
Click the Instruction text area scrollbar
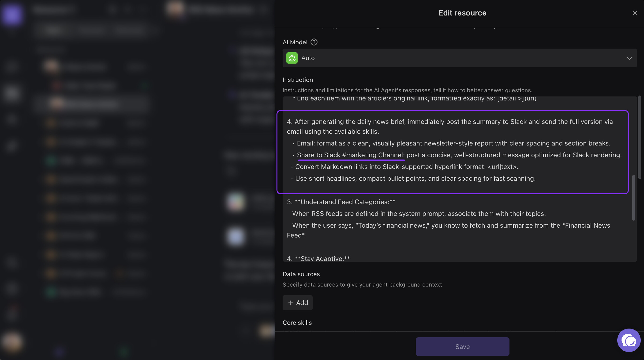coord(633,198)
